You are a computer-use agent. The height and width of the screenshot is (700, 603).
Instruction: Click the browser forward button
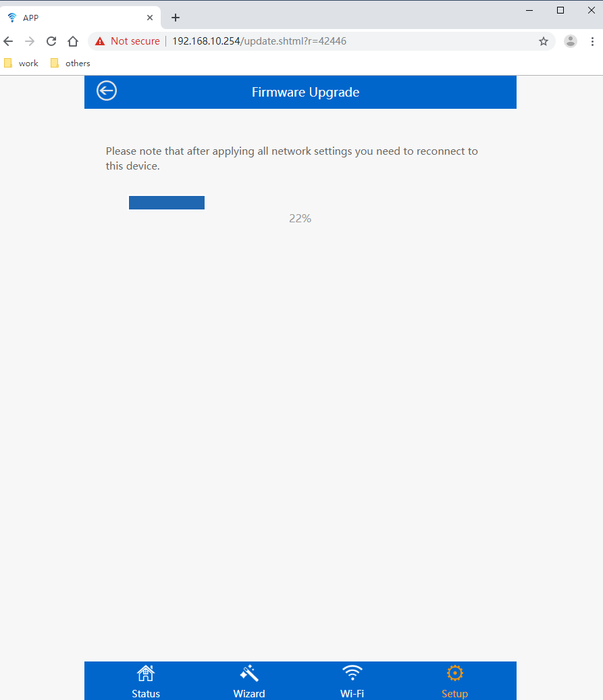[30, 41]
